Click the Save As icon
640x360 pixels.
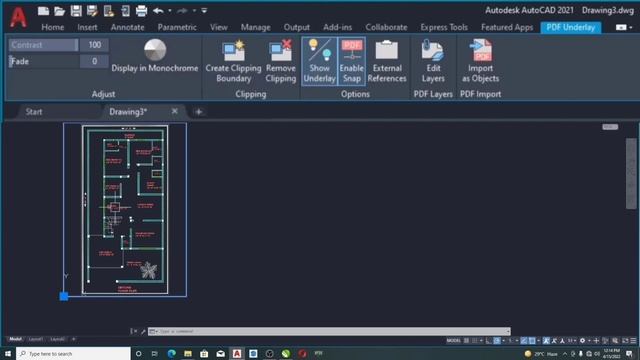coord(92,11)
